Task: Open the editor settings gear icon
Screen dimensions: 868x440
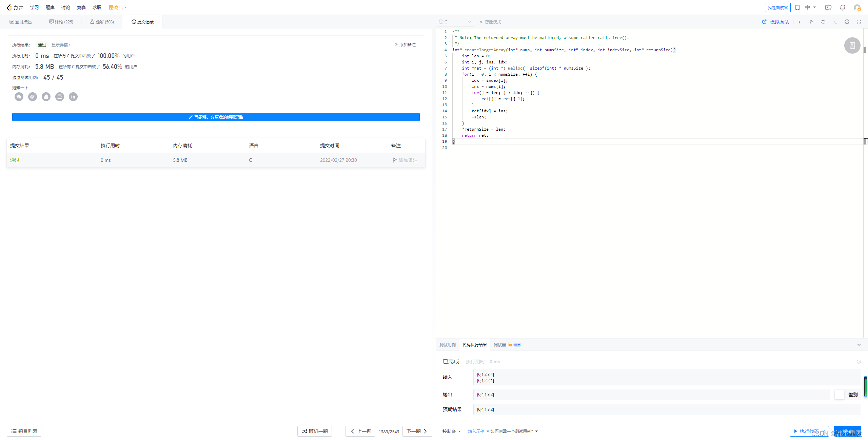Action: point(847,22)
